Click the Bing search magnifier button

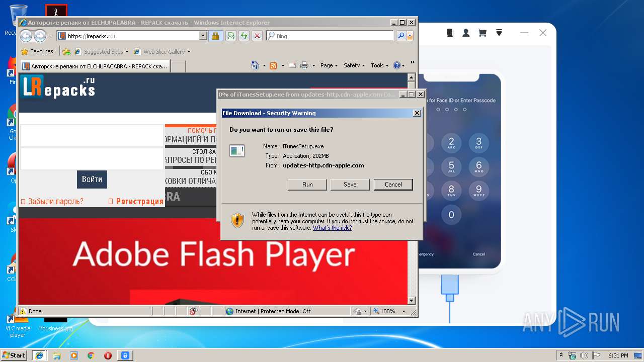(400, 36)
